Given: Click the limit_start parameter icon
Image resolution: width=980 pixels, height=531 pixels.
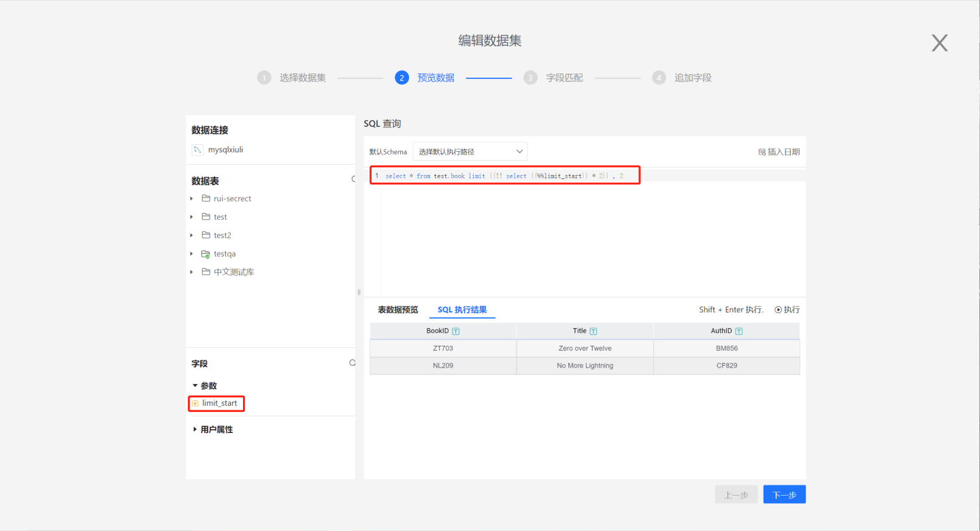Looking at the screenshot, I should pos(195,404).
